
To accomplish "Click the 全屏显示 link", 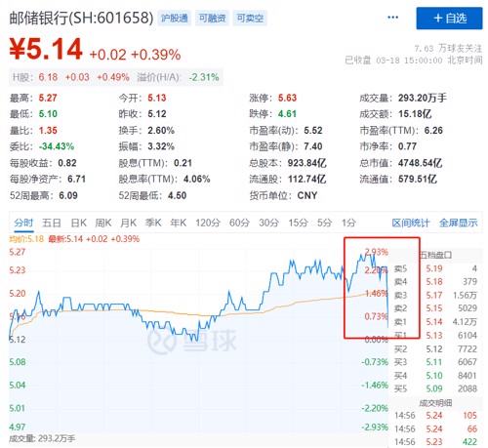I will click(x=459, y=223).
